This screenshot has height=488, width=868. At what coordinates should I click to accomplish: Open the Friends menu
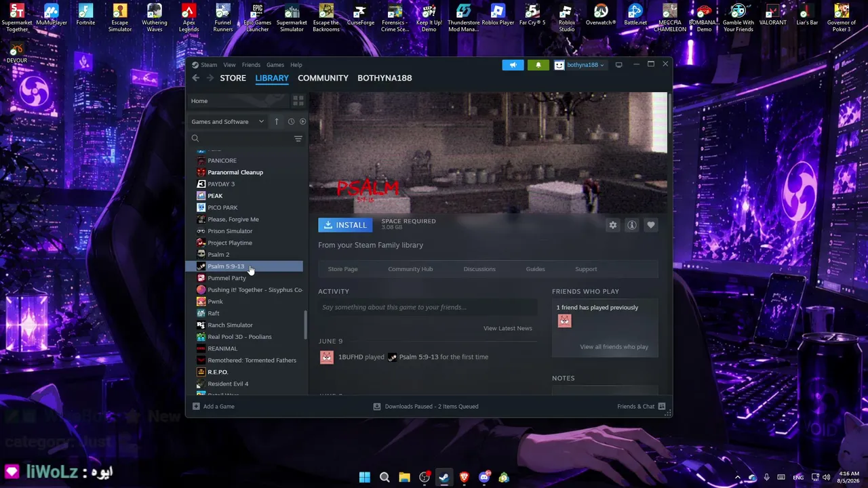pos(251,65)
